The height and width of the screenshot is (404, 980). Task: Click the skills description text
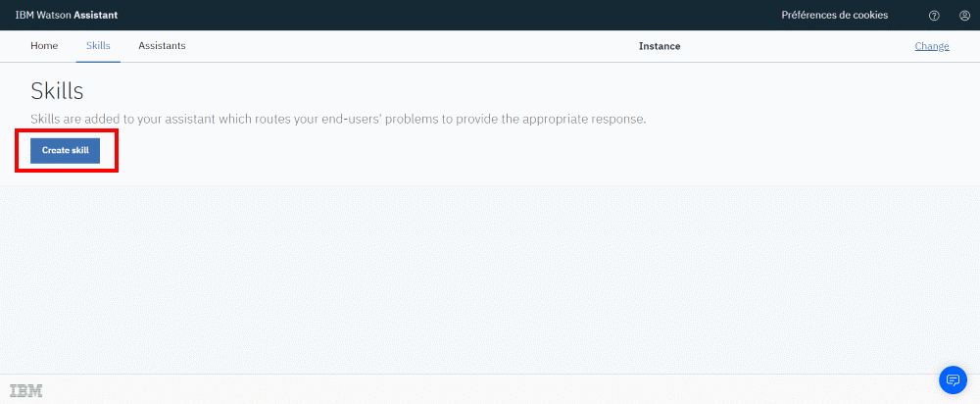(338, 119)
